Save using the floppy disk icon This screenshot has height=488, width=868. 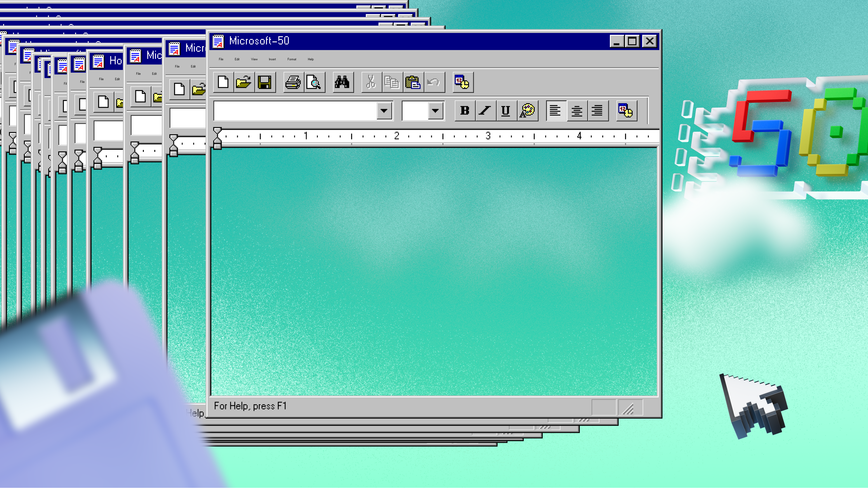(265, 82)
